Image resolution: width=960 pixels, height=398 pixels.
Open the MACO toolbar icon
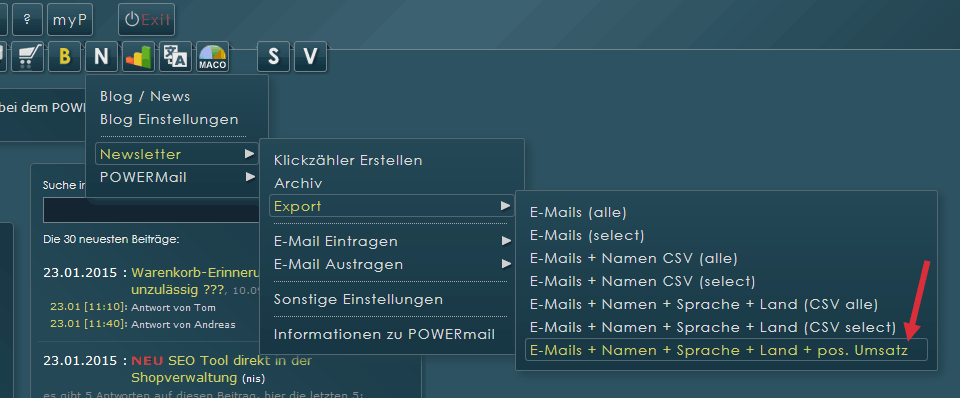click(x=212, y=57)
